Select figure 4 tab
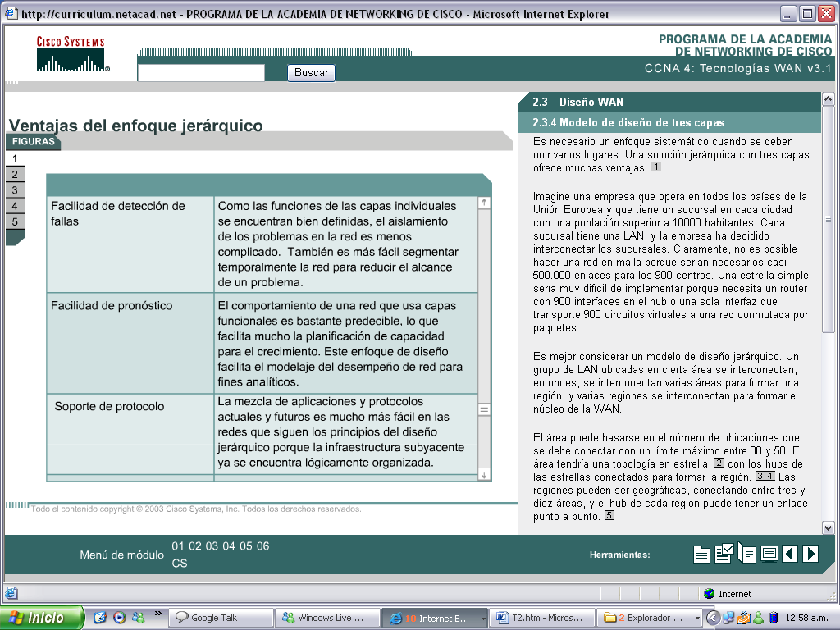The image size is (840, 630). [x=15, y=206]
